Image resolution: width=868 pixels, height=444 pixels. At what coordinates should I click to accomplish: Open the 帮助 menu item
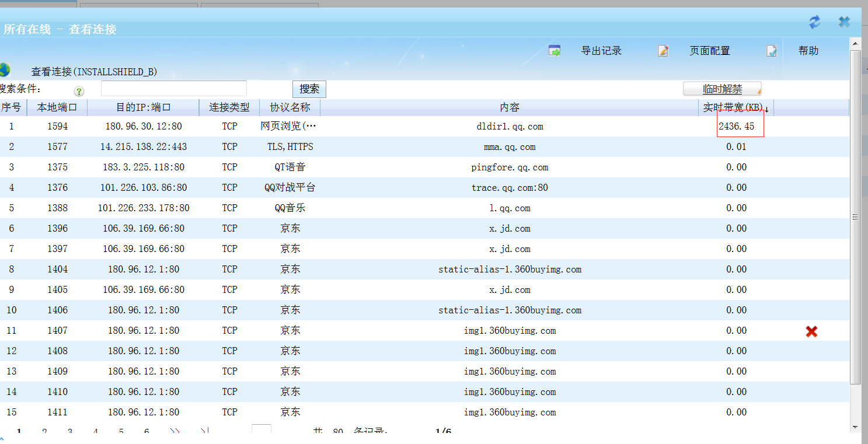click(808, 51)
